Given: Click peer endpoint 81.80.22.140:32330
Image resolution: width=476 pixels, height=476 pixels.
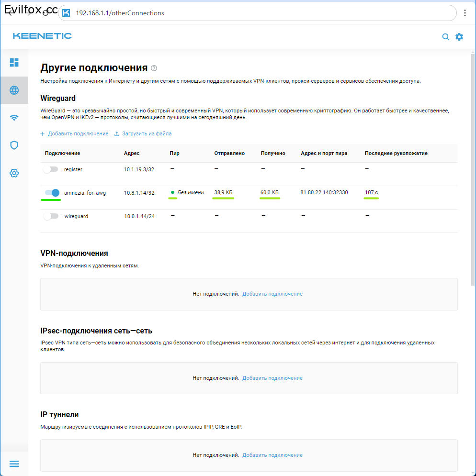Looking at the screenshot, I should pos(324,192).
